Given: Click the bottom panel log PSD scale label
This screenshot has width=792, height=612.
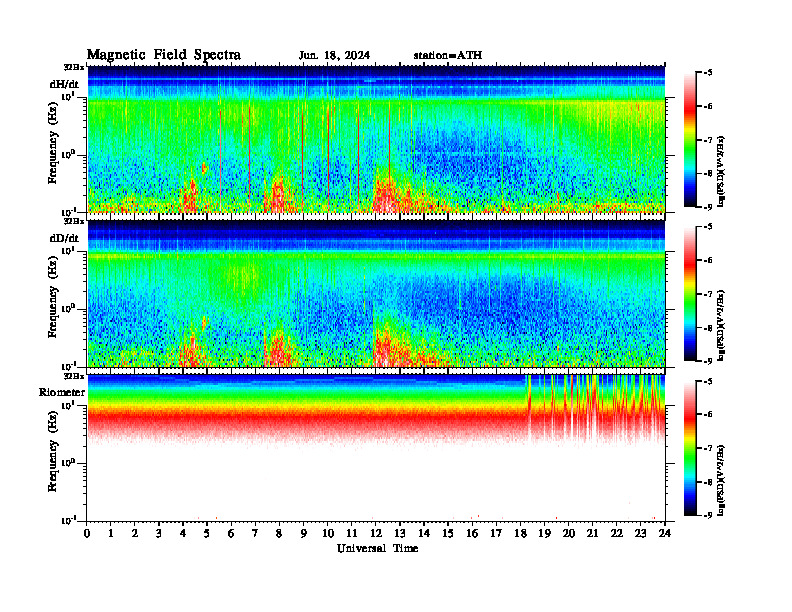Looking at the screenshot, I should [x=721, y=479].
